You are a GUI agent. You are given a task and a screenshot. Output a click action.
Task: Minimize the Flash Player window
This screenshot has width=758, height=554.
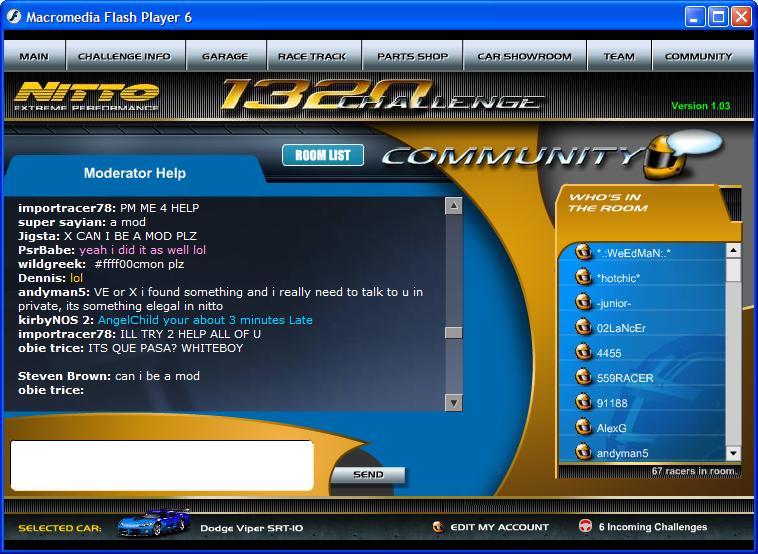695,17
